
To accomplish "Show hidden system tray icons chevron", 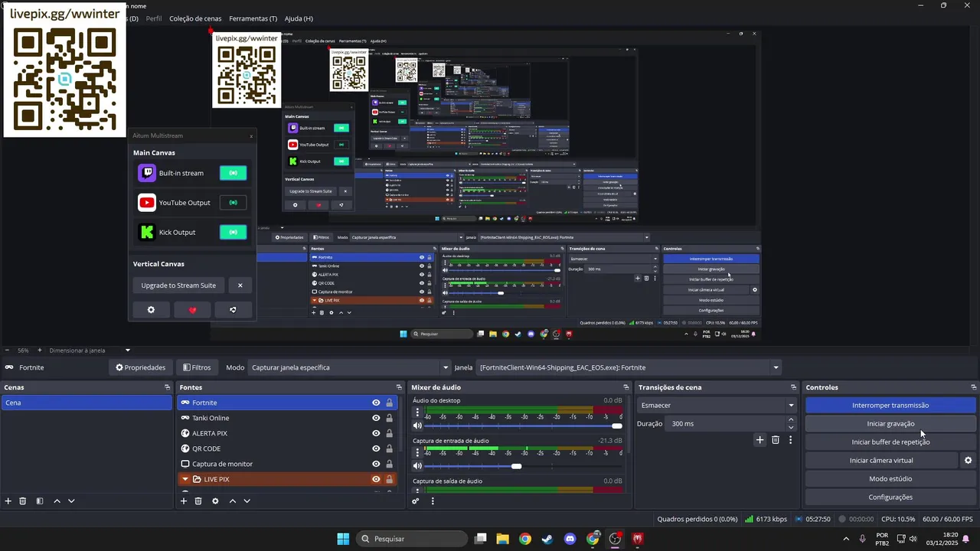I will [x=846, y=539].
